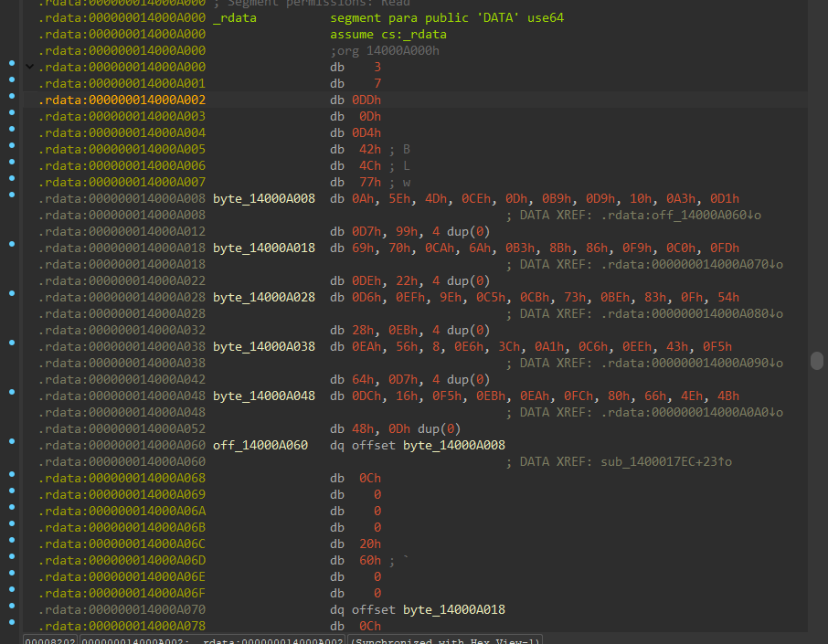This screenshot has height=644, width=828.
Task: Follow DATA XREF .rdata:000000014000A080↓o
Action: click(691, 313)
